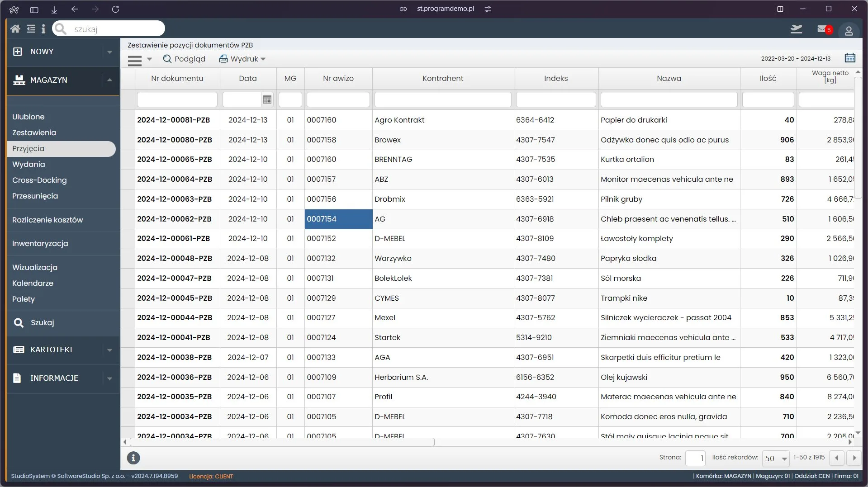Viewport: 868px width, 487px height.
Task: Click the Podgląd button
Action: 184,59
